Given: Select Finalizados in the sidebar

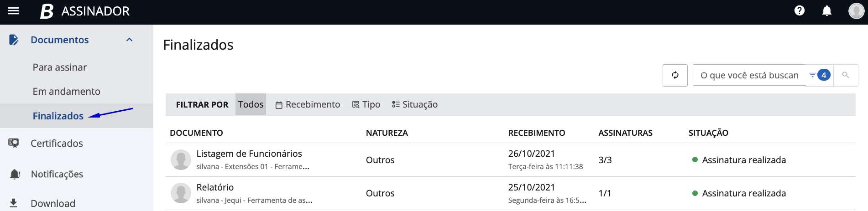Looking at the screenshot, I should pos(58,116).
